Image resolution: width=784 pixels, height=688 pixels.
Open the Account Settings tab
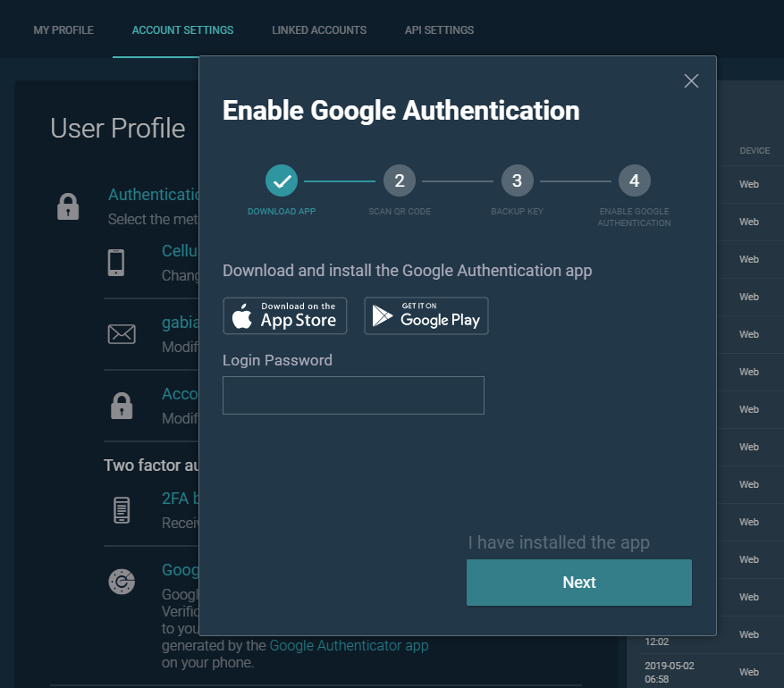tap(182, 30)
